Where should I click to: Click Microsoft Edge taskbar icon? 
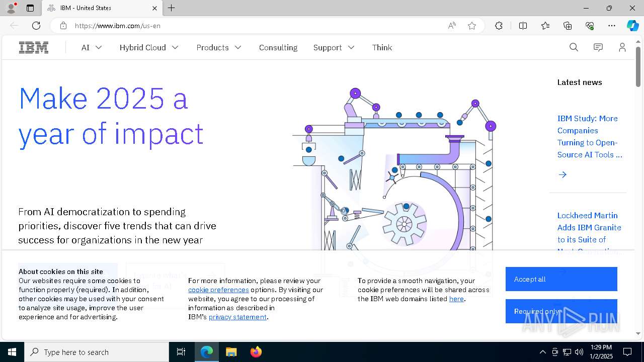[207, 352]
